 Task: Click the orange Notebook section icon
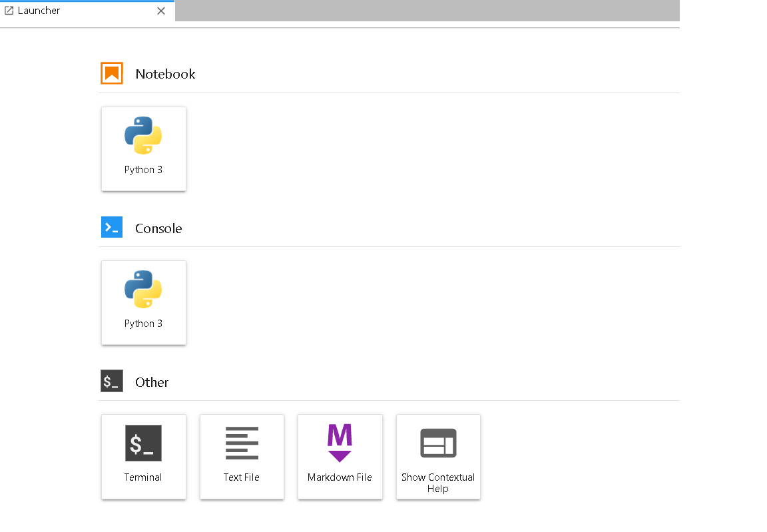pyautogui.click(x=112, y=73)
